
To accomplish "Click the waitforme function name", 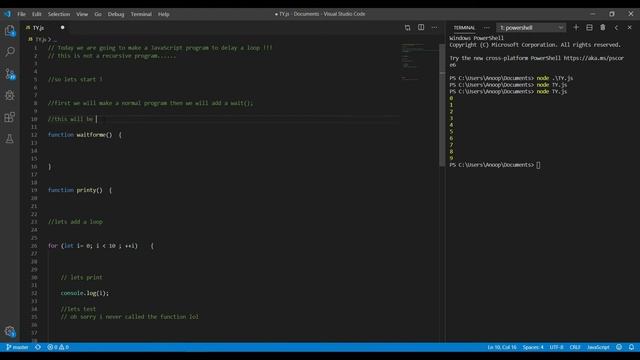I will click(91, 135).
